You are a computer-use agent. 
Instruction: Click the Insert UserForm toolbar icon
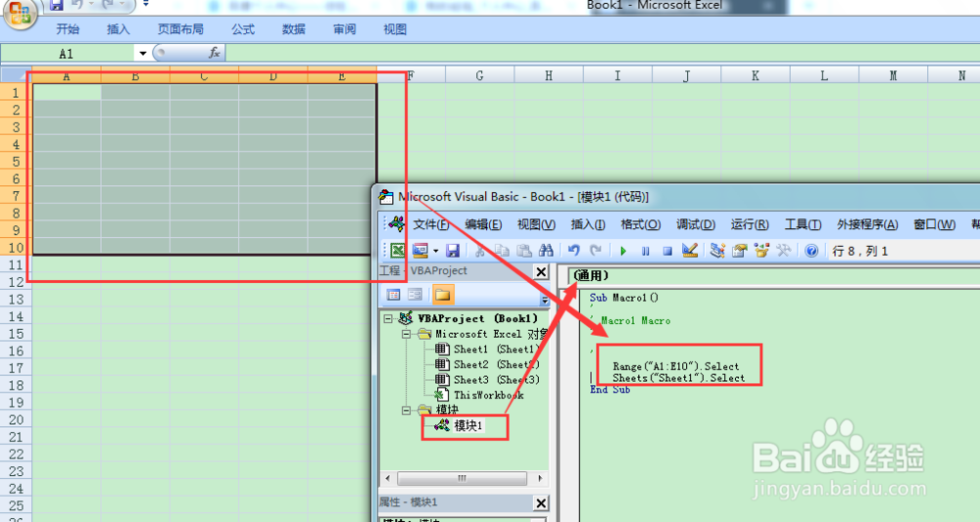tap(420, 251)
